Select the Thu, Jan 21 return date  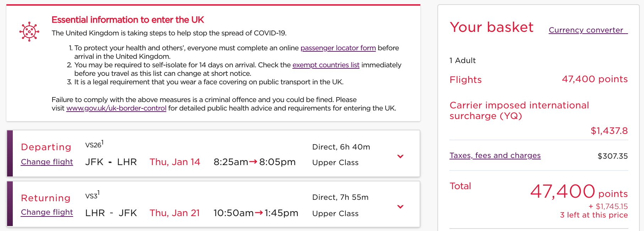coord(174,213)
